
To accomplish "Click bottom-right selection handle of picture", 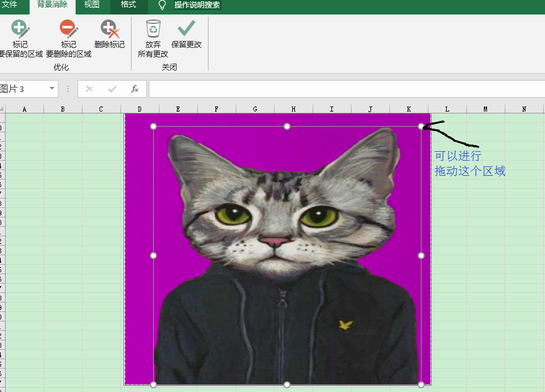I will tap(421, 384).
